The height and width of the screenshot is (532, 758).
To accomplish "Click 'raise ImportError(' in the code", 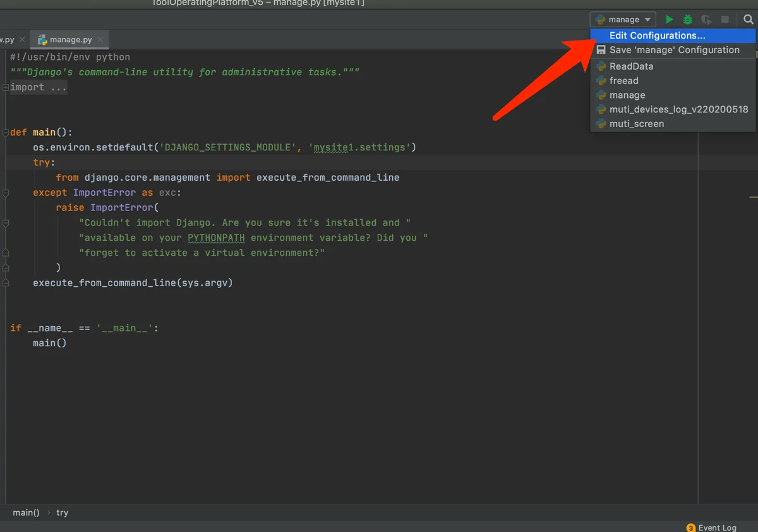I will click(x=107, y=207).
